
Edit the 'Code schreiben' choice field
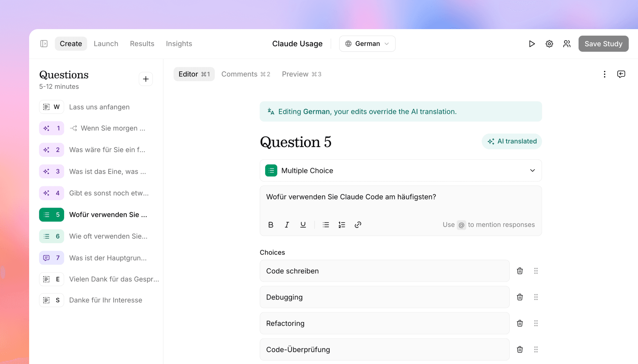pyautogui.click(x=385, y=271)
